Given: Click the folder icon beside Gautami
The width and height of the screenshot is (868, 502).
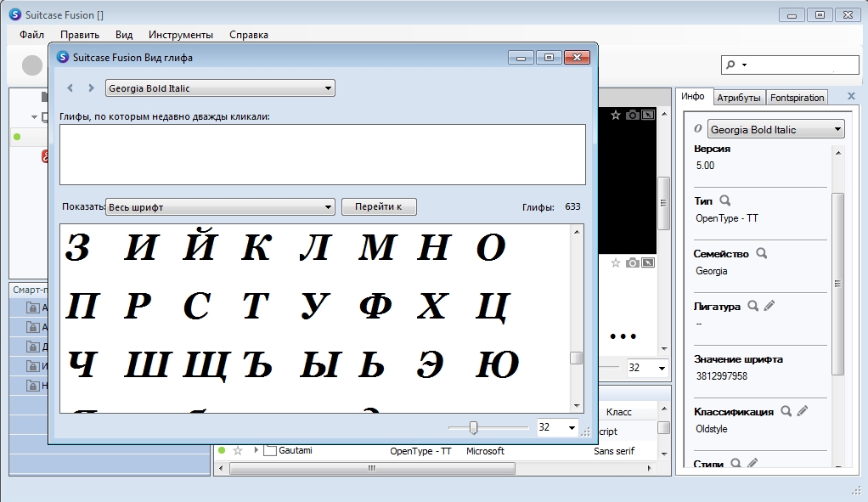Looking at the screenshot, I should click(269, 450).
